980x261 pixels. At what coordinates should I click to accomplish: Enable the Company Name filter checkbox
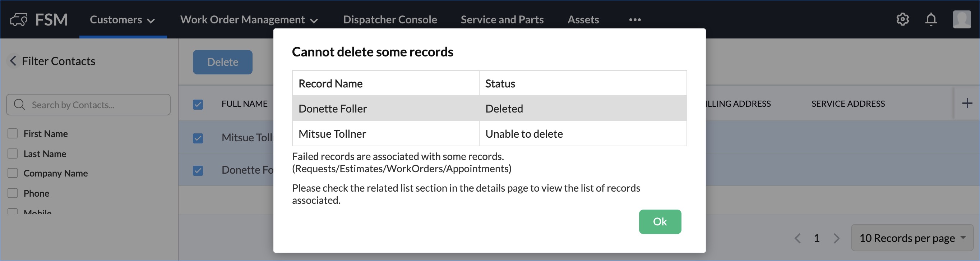13,173
